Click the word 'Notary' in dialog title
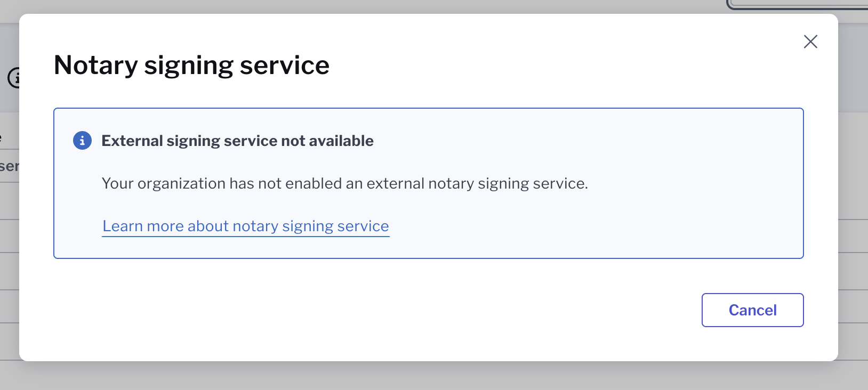 click(96, 65)
